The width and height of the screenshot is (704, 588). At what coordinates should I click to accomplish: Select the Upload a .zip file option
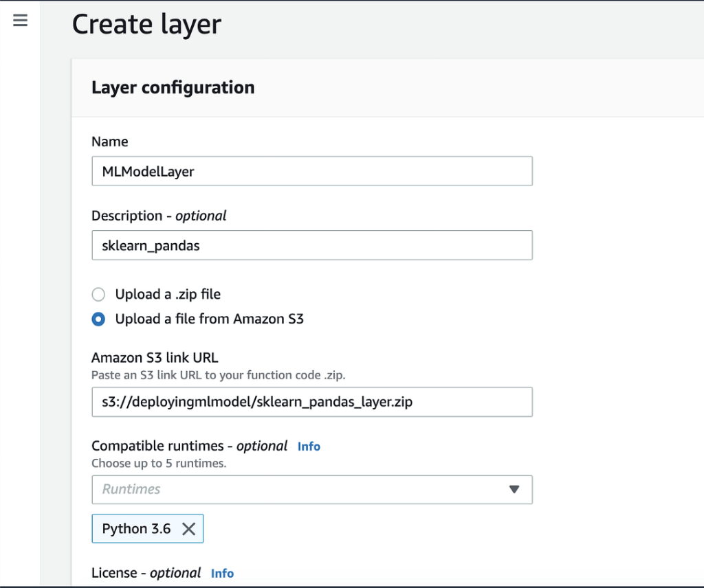[98, 294]
